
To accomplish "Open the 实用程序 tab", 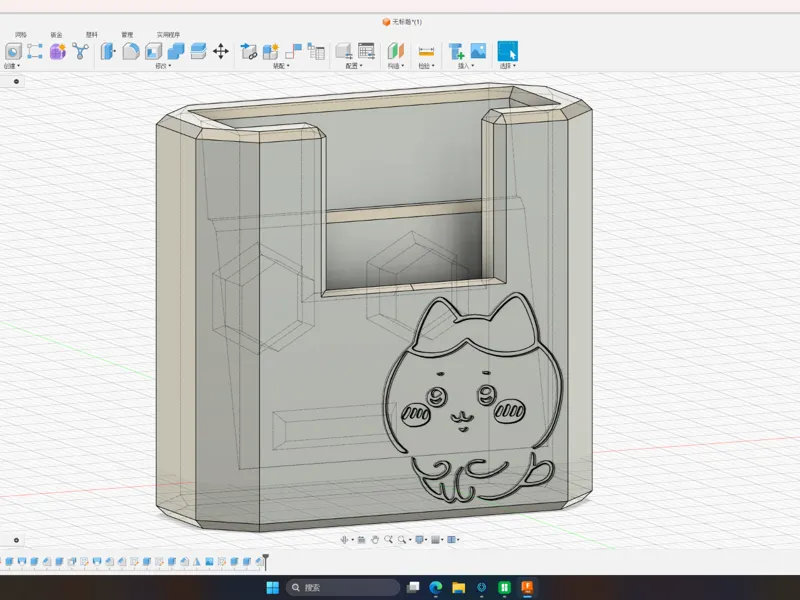I will (168, 35).
